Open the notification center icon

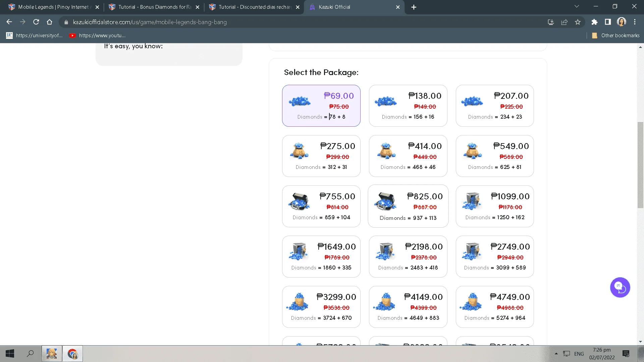pyautogui.click(x=626, y=354)
